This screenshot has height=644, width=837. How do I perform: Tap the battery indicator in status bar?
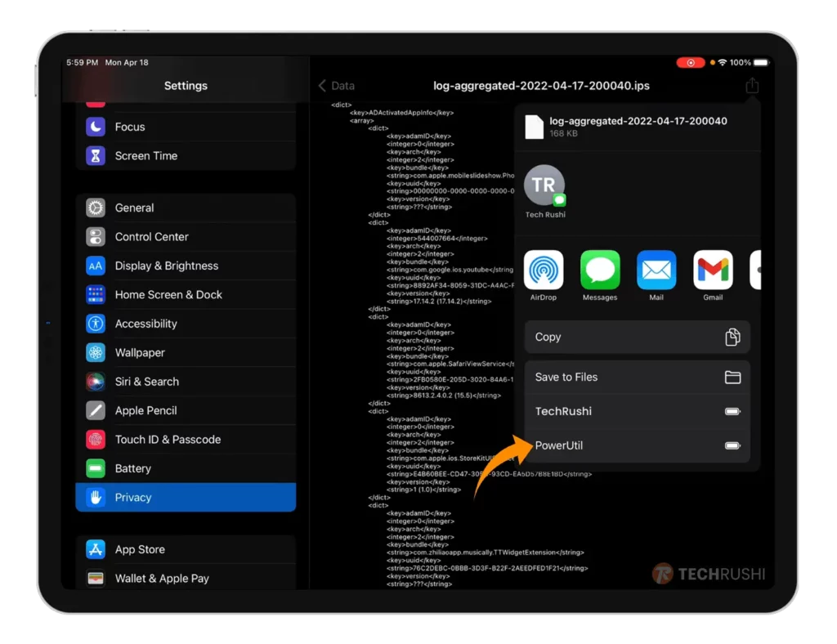(761, 62)
